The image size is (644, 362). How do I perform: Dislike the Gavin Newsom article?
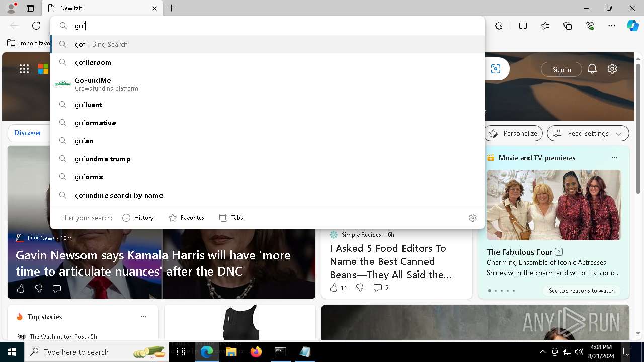[39, 289]
